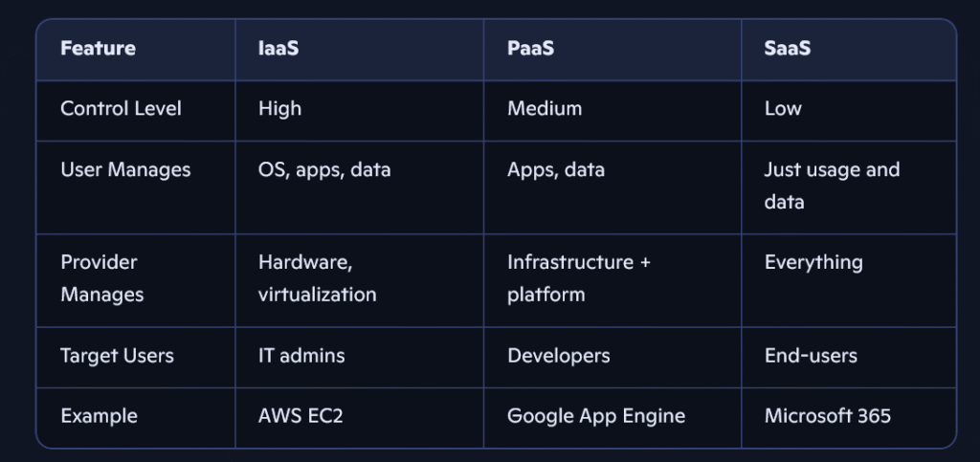This screenshot has width=980, height=462.
Task: Click the Medium control level cell
Action: [x=545, y=109]
